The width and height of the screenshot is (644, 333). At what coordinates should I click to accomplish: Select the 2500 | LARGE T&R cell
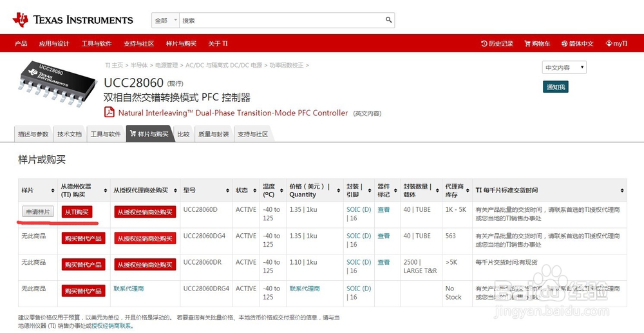(x=420, y=267)
